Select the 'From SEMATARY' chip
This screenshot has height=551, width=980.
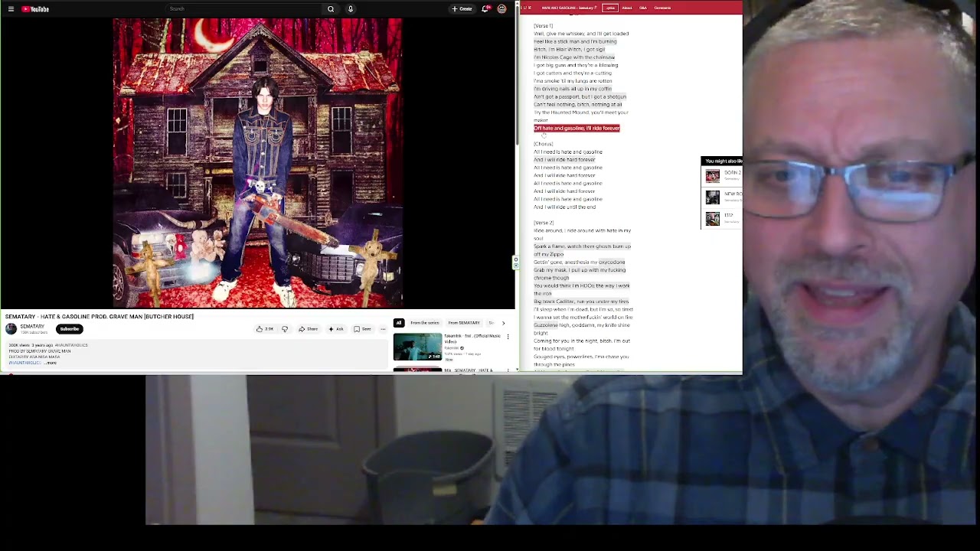pyautogui.click(x=464, y=323)
